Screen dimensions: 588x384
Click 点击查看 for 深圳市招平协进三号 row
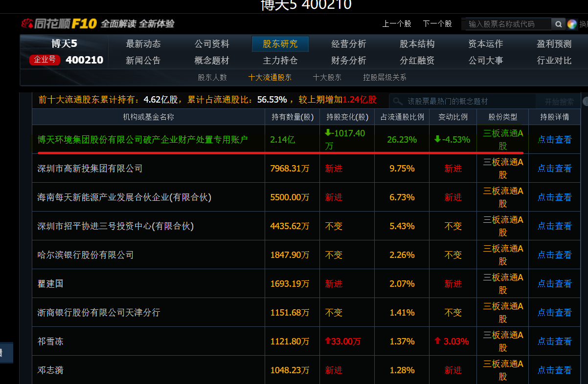tap(555, 226)
